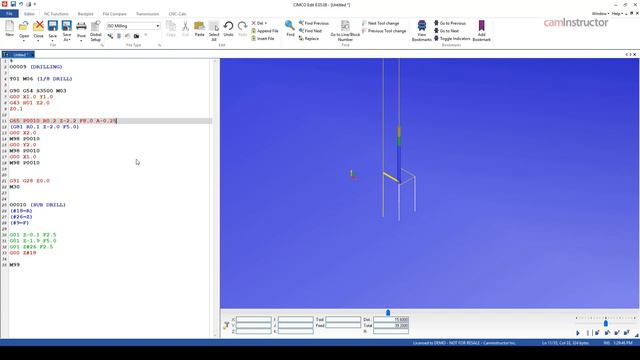Screen dimensions: 640x360
Task: Click the simulation speed slider handle
Action: 606,323
